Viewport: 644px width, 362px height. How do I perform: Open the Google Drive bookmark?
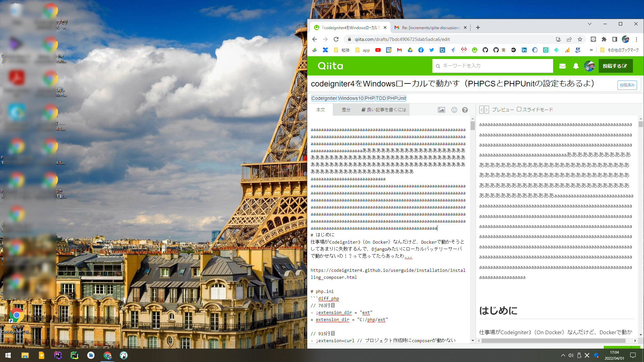pos(410,50)
